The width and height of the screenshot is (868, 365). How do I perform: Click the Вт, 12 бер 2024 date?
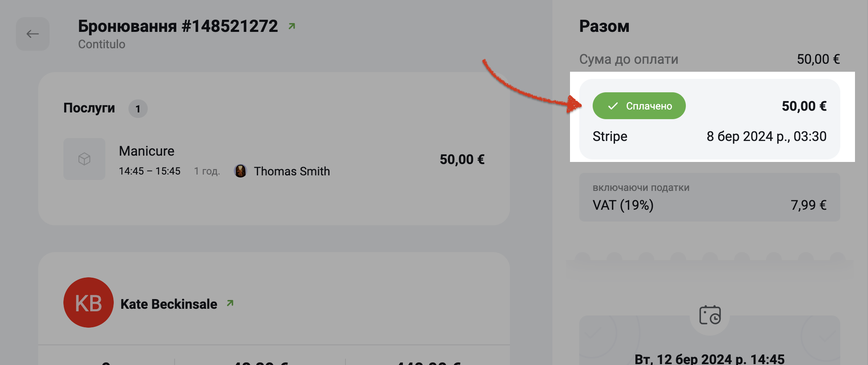tap(709, 359)
